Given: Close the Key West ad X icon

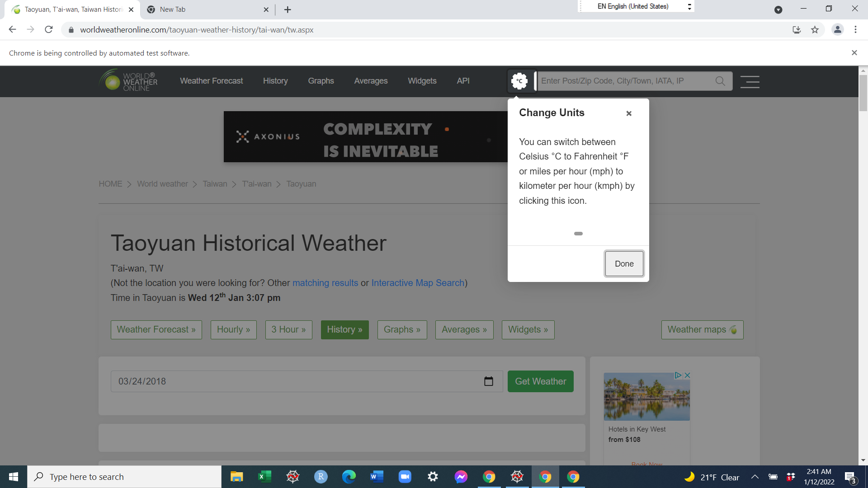Looking at the screenshot, I should coord(687,375).
